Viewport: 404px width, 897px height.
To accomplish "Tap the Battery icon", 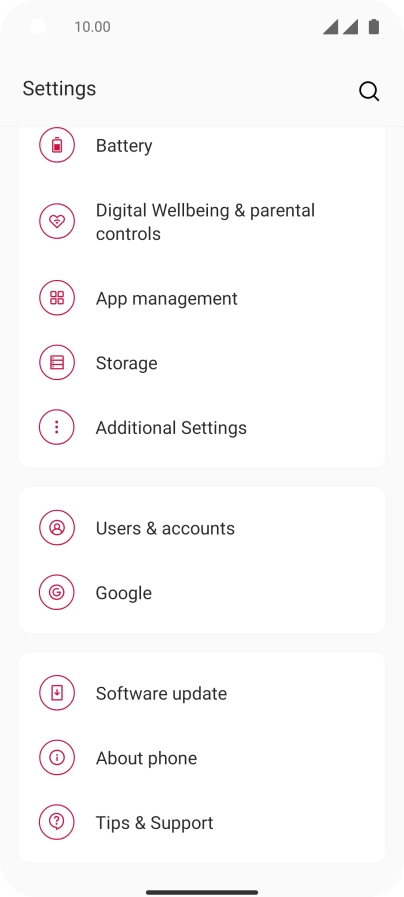I will coord(57,145).
